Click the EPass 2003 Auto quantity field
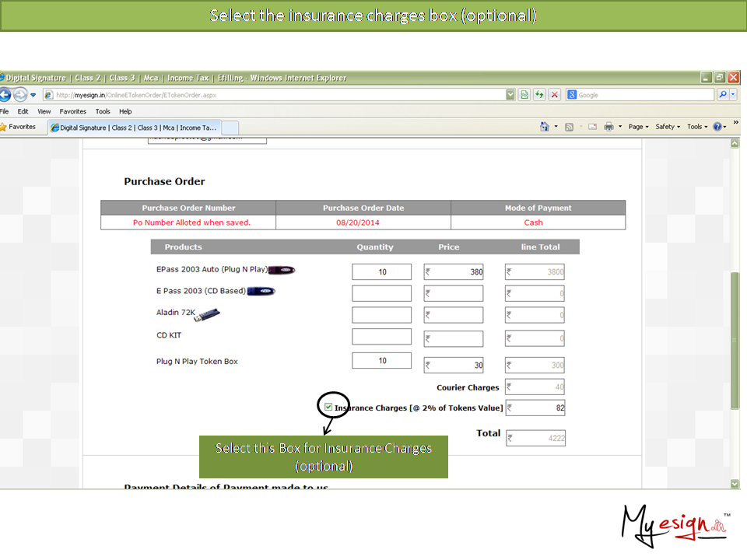The image size is (747, 560). point(381,272)
